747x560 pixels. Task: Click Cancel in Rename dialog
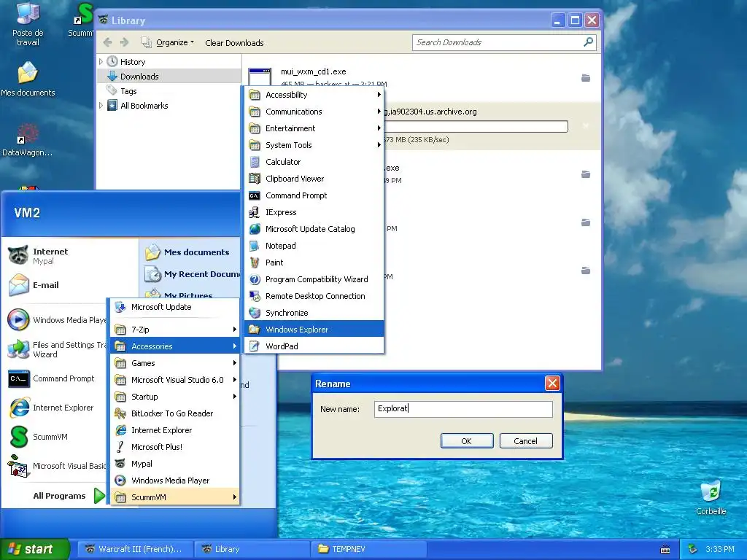(x=525, y=441)
